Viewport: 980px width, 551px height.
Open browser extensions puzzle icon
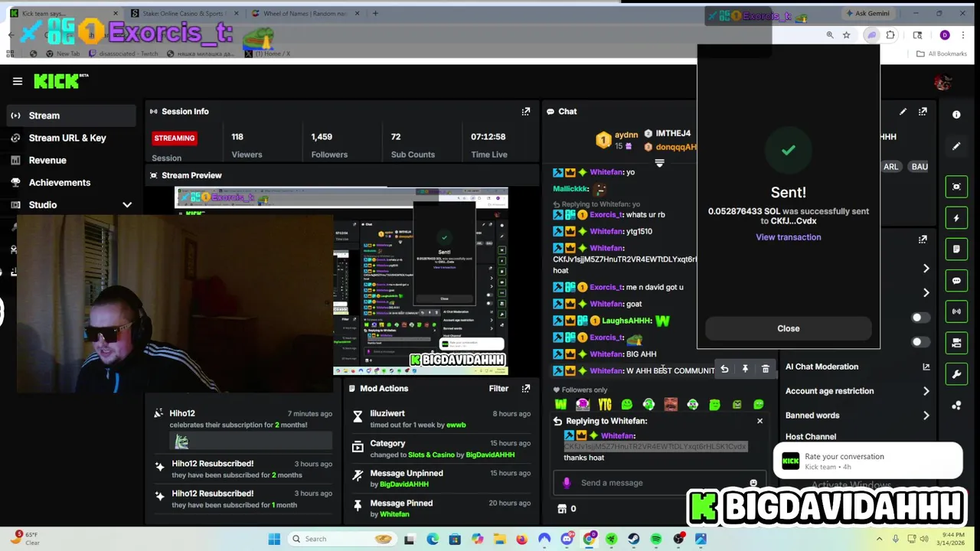pos(890,35)
